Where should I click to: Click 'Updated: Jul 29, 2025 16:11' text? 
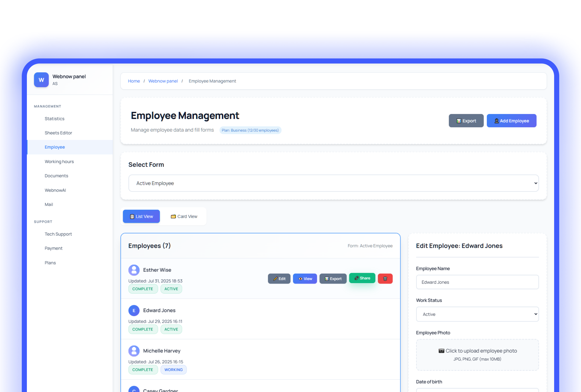[155, 322]
